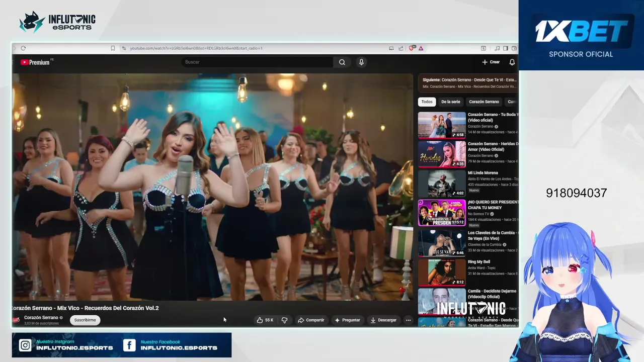This screenshot has width=644, height=362.
Task: Open YouTube Premium home logo
Action: tap(35, 62)
